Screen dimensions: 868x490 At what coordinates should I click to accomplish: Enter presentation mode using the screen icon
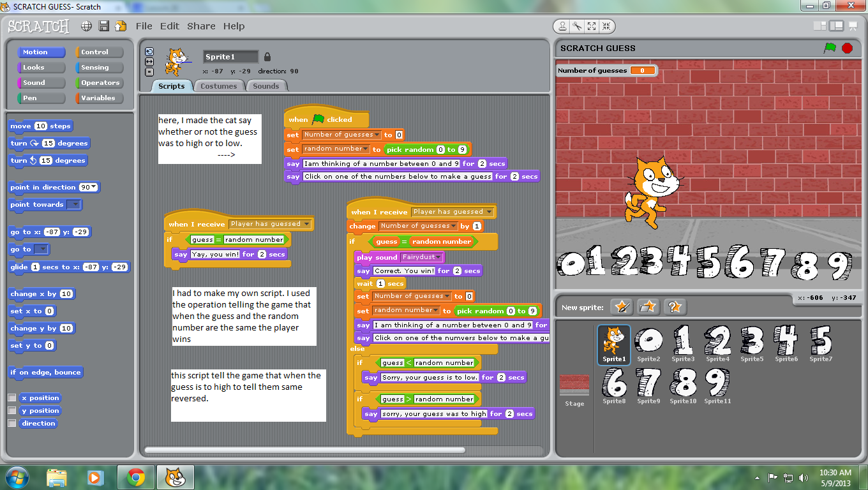[853, 26]
